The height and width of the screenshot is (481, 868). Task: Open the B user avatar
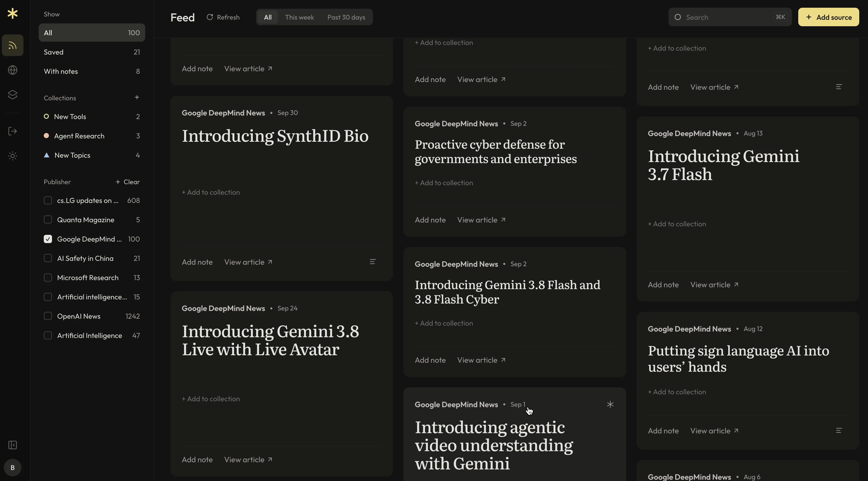[x=12, y=468]
